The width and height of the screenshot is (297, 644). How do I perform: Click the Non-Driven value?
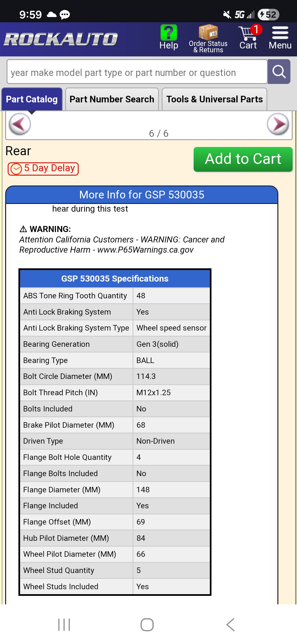point(156,441)
